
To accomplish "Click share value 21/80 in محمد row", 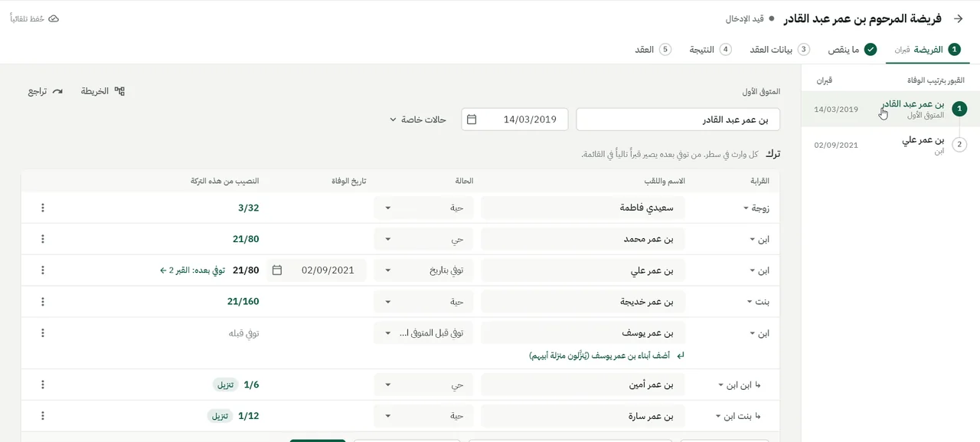I will (246, 239).
